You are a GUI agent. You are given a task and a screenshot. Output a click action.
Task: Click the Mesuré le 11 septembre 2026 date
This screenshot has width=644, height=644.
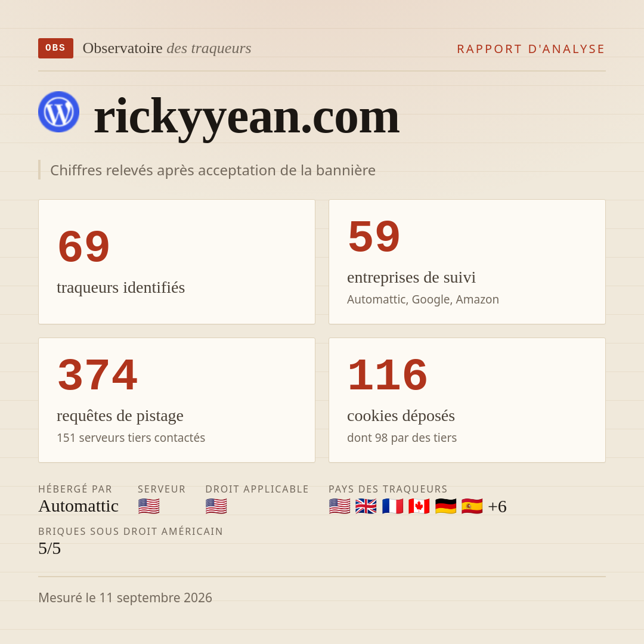click(125, 597)
